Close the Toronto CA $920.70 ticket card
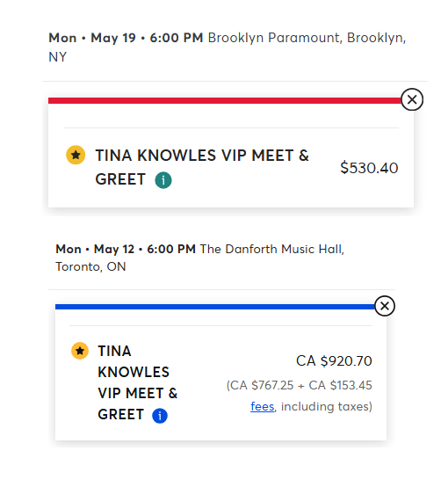 pos(385,306)
